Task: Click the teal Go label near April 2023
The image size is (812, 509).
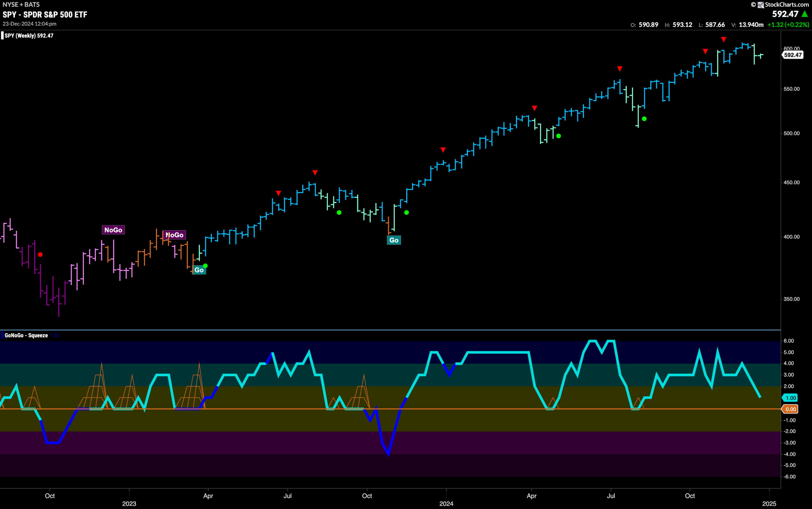Action: tap(199, 270)
